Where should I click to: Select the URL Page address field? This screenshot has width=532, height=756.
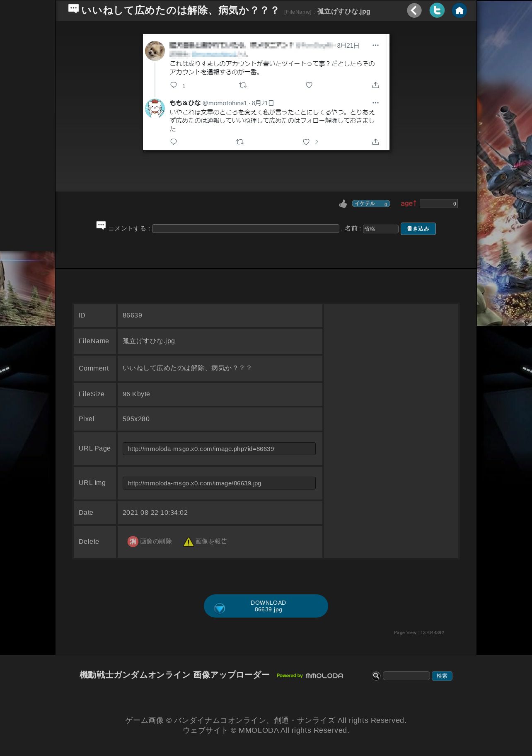(219, 449)
